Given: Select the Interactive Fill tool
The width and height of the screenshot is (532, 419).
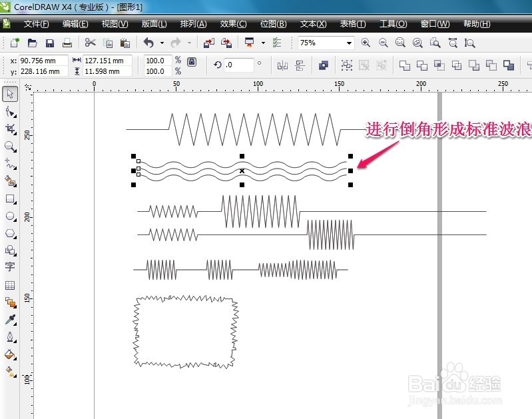Looking at the screenshot, I should click(10, 372).
